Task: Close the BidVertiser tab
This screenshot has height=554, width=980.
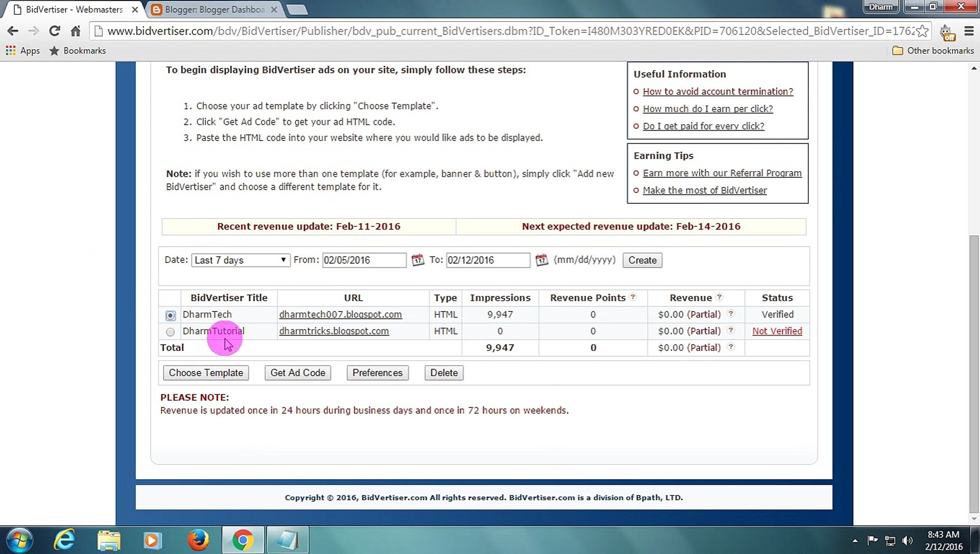Action: click(135, 10)
